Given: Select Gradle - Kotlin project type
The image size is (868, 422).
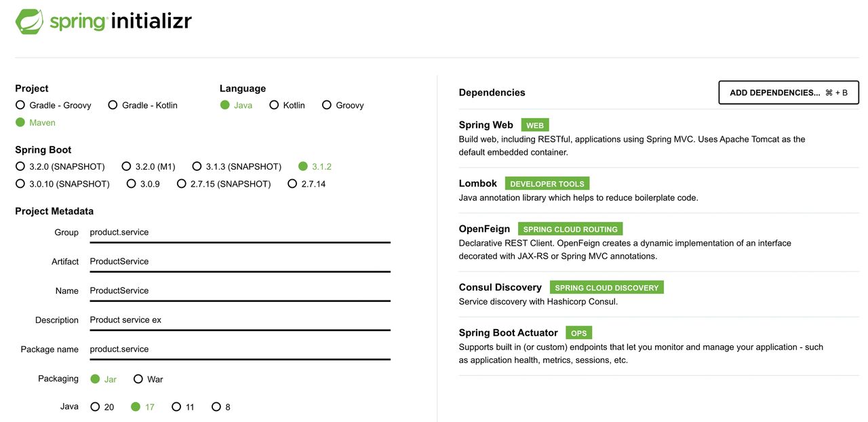Looking at the screenshot, I should pos(113,105).
